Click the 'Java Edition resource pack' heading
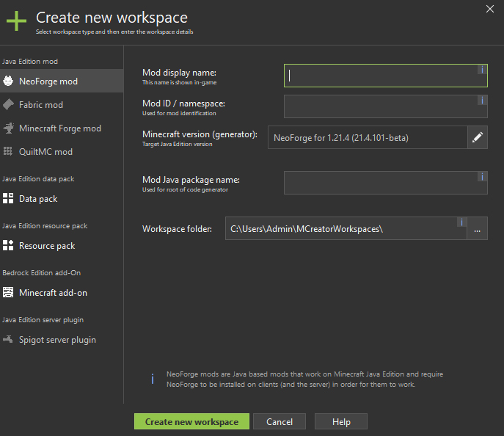Viewport: 504px width, 436px height. [x=45, y=226]
